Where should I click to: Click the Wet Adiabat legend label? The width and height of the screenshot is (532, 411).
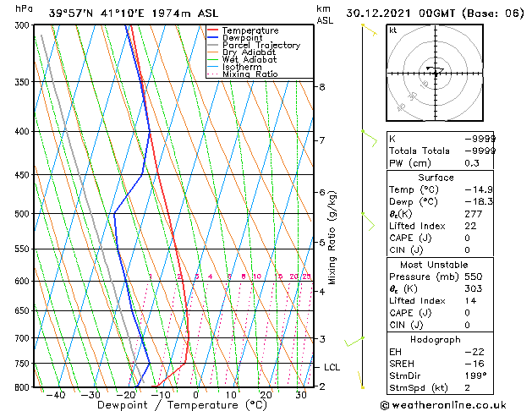pos(250,59)
